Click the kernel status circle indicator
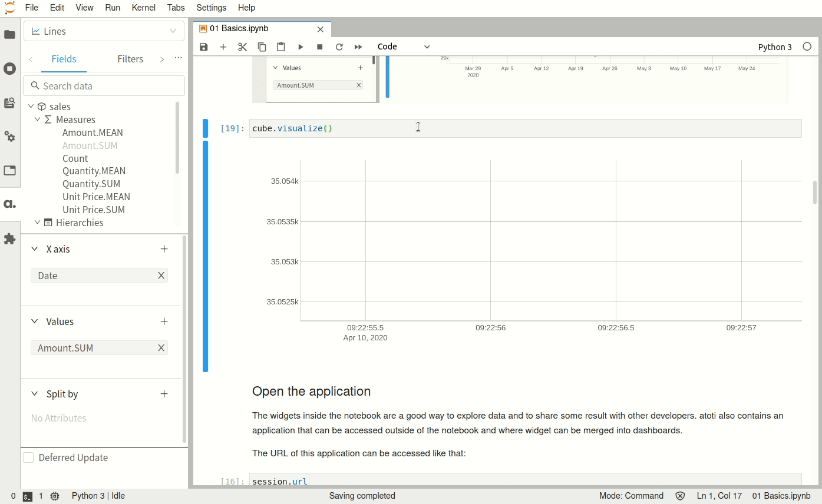This screenshot has width=822, height=504. point(807,47)
